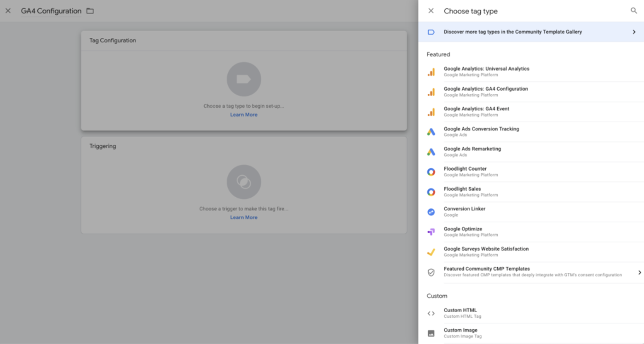Click the Google Ads Remarketing icon
The height and width of the screenshot is (344, 644).
(431, 152)
